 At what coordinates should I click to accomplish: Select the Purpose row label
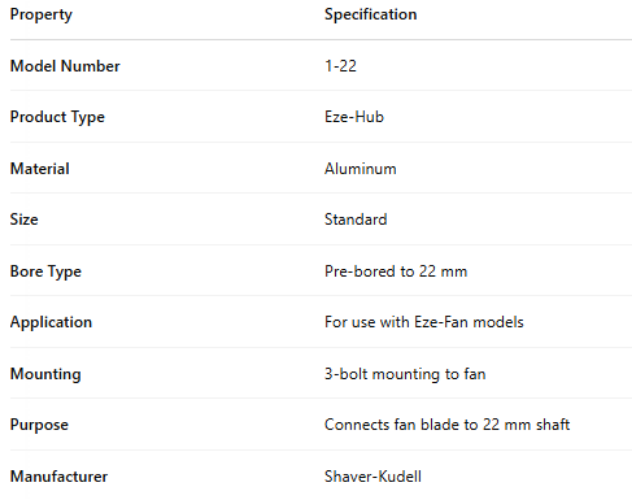pos(39,425)
